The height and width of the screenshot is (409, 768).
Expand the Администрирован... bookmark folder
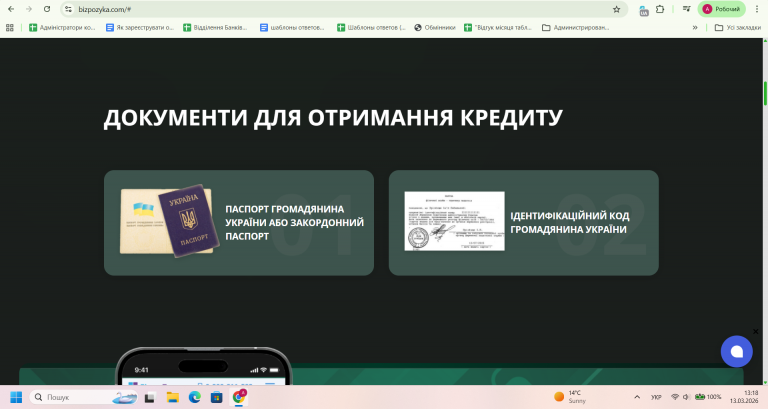point(576,28)
